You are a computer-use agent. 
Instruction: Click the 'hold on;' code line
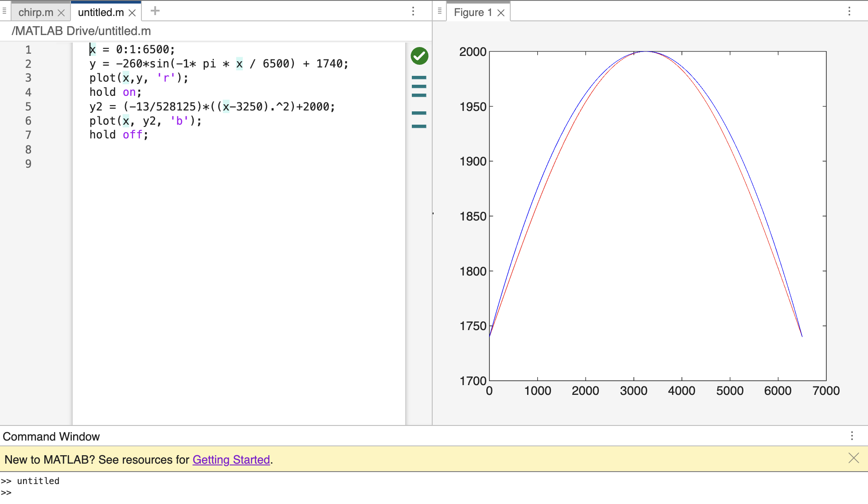pos(115,92)
